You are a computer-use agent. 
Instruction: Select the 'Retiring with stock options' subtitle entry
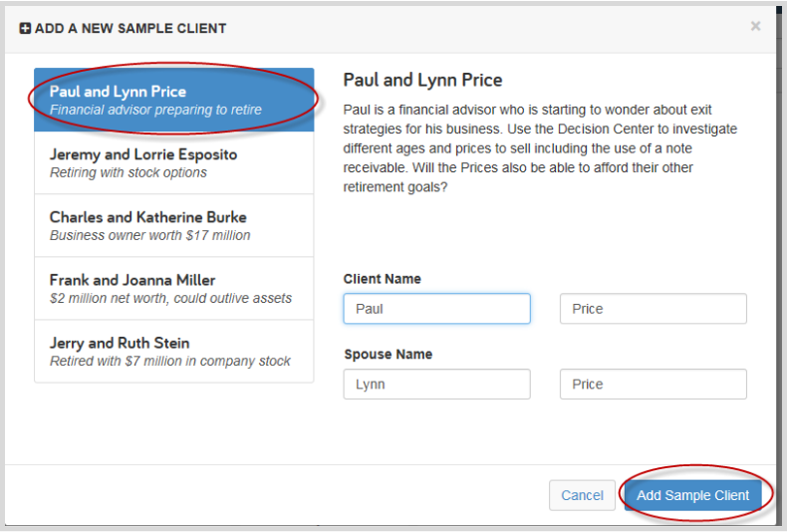[128, 172]
